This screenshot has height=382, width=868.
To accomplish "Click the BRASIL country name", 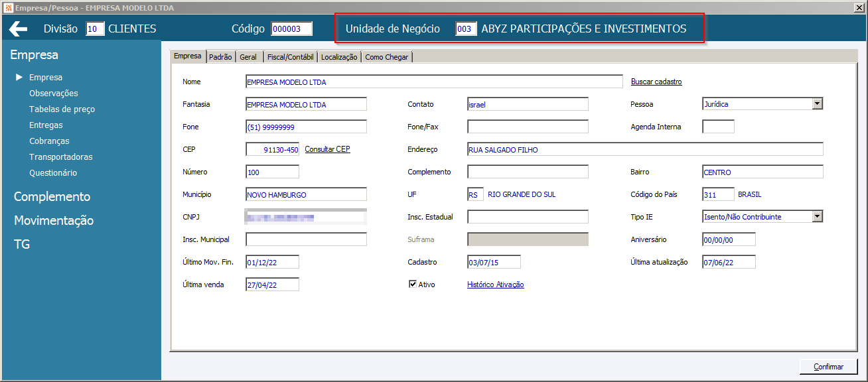I will pyautogui.click(x=750, y=194).
